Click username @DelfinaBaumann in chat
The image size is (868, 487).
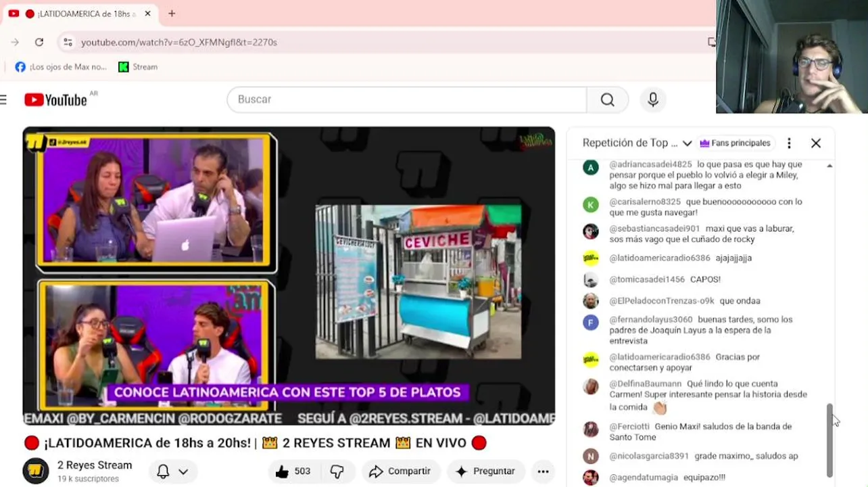pos(646,384)
